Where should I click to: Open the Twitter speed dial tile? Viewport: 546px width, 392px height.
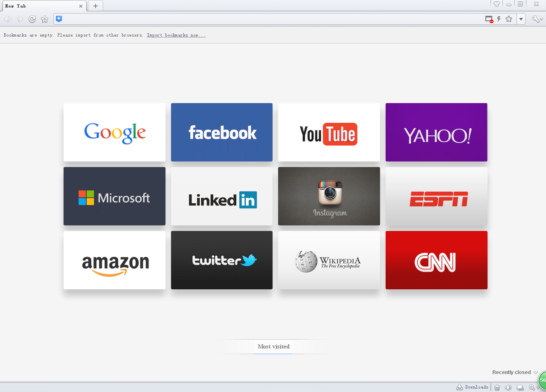[x=222, y=260]
